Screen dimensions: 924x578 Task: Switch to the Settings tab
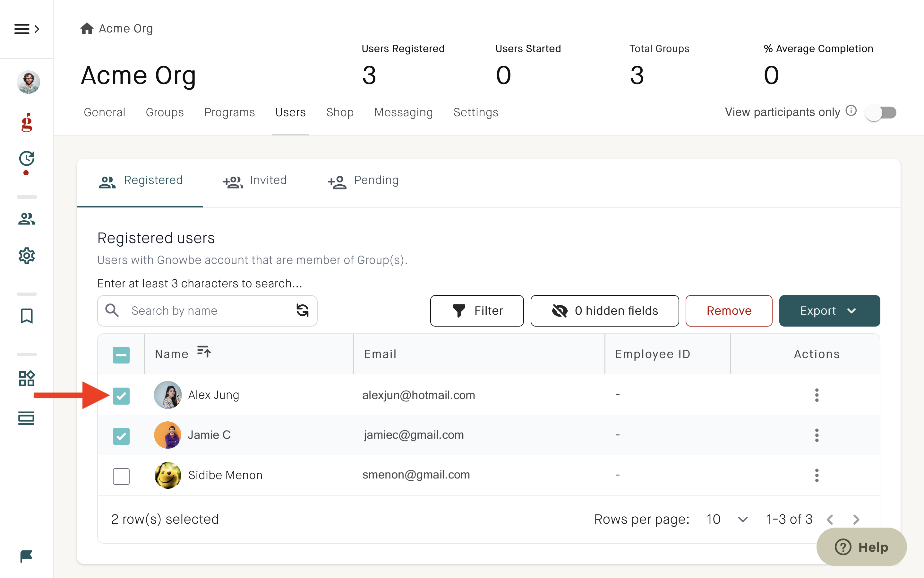pyautogui.click(x=476, y=112)
